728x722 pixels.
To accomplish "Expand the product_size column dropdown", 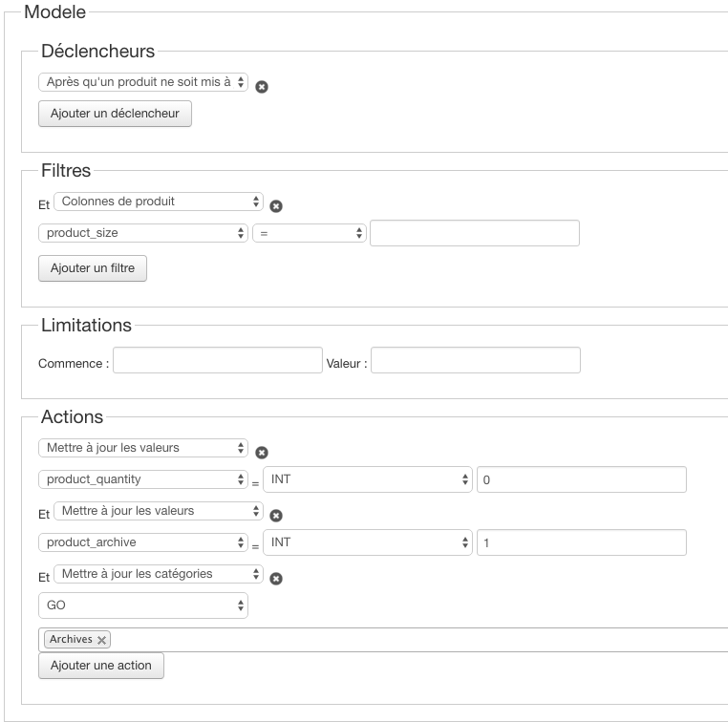I will point(143,233).
